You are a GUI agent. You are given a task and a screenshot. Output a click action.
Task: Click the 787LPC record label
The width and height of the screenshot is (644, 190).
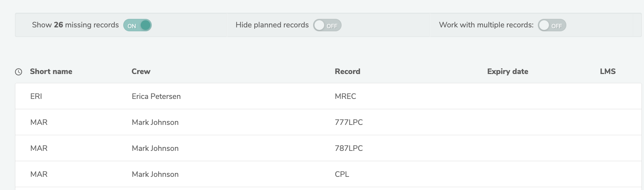tap(348, 148)
